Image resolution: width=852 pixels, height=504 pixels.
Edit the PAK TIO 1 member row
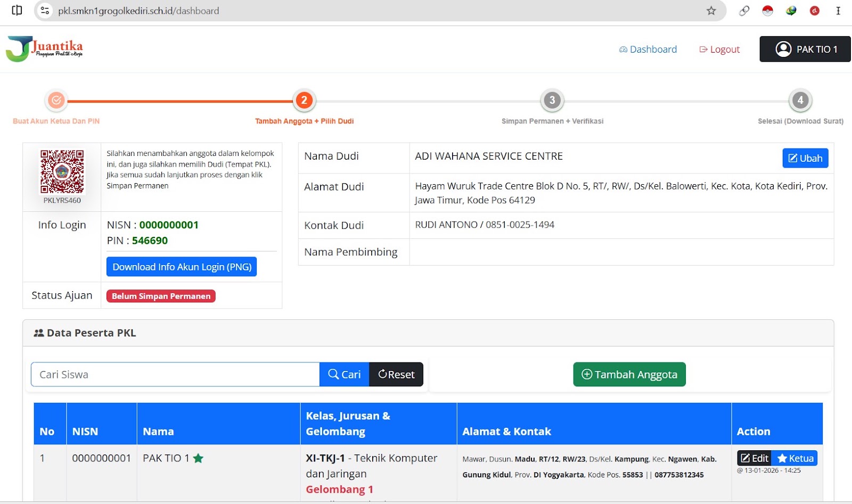point(754,458)
